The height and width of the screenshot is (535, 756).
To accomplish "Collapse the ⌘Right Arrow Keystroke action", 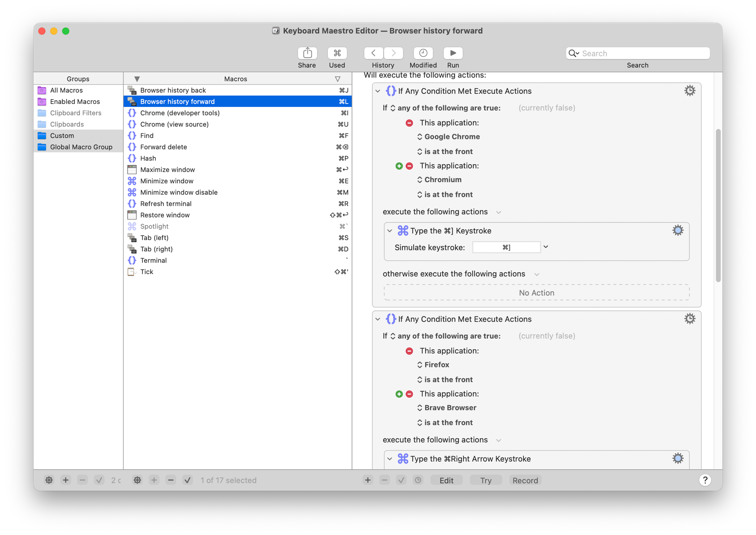I will click(x=390, y=459).
